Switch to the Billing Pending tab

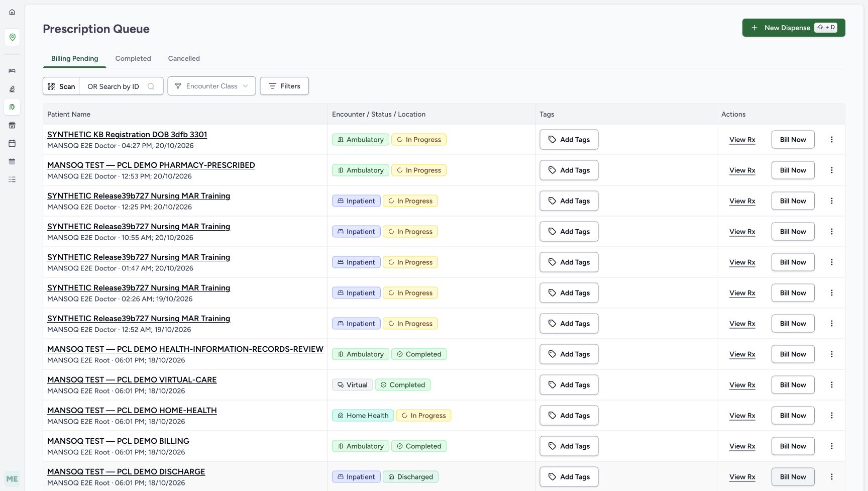click(74, 58)
